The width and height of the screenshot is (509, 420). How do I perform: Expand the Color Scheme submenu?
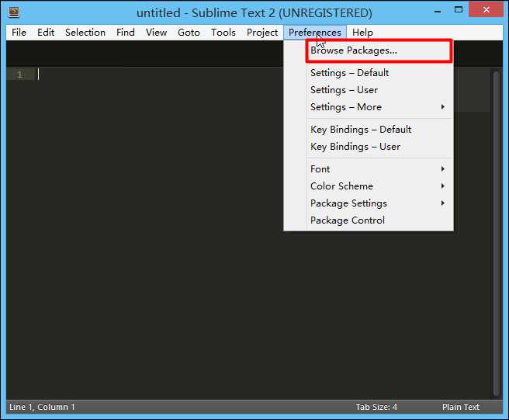point(379,186)
